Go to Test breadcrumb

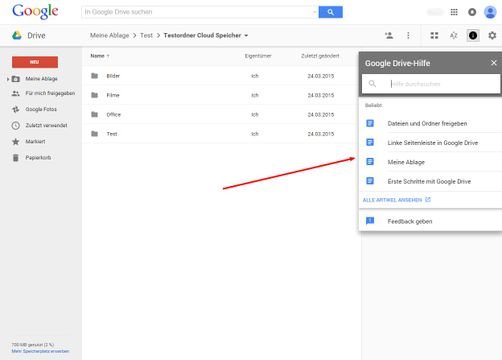pos(146,35)
